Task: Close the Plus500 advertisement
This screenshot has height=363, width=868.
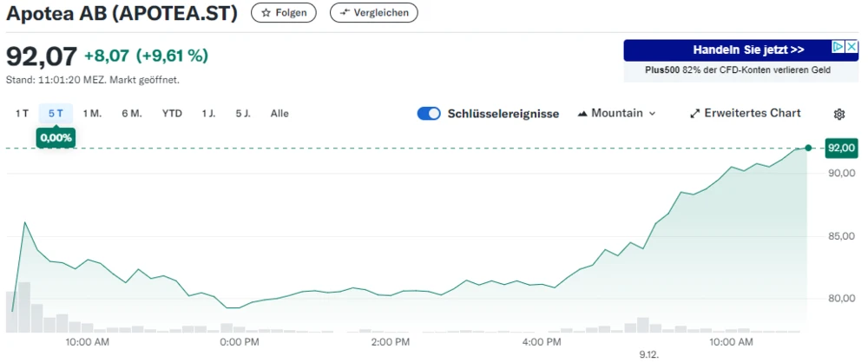Action: 852,47
